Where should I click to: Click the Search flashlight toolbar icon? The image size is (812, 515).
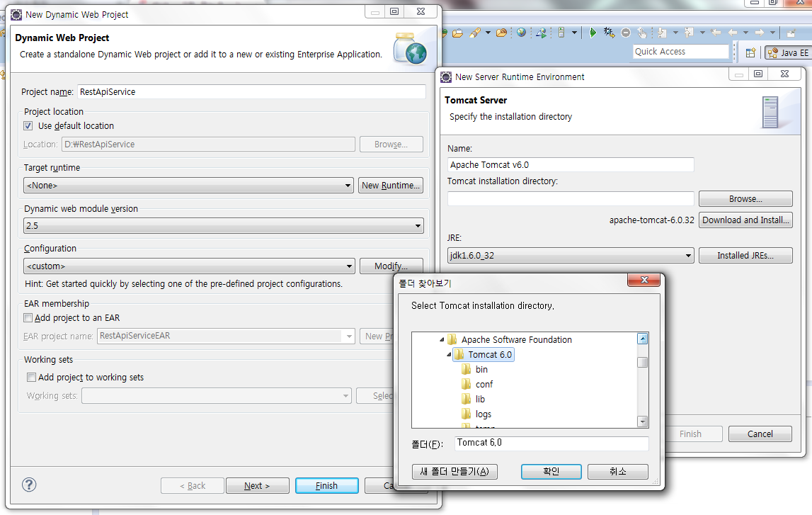[x=475, y=33]
